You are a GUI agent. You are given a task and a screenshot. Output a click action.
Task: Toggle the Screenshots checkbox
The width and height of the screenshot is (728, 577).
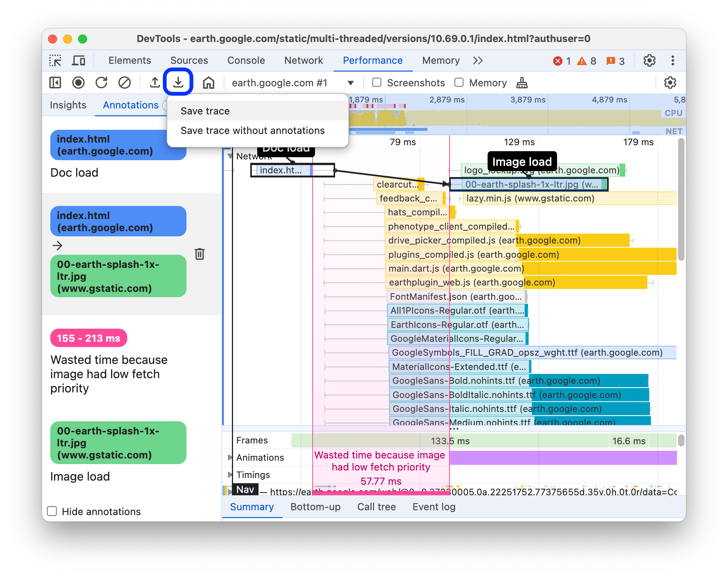coord(376,83)
